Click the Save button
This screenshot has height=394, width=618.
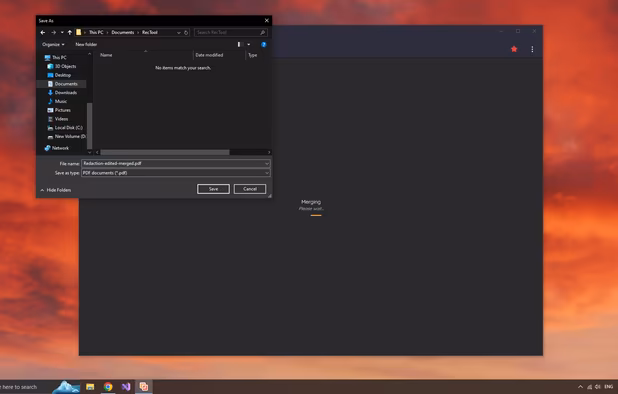(213, 189)
